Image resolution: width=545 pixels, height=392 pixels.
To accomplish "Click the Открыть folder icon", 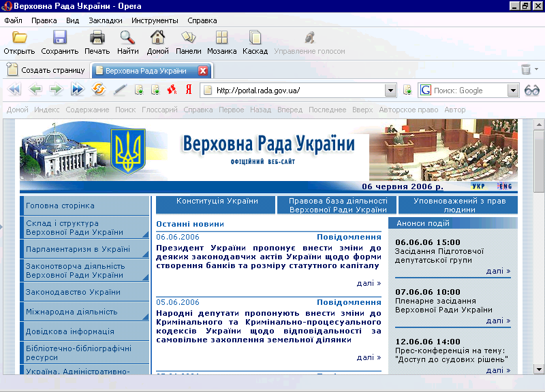I will click(20, 37).
